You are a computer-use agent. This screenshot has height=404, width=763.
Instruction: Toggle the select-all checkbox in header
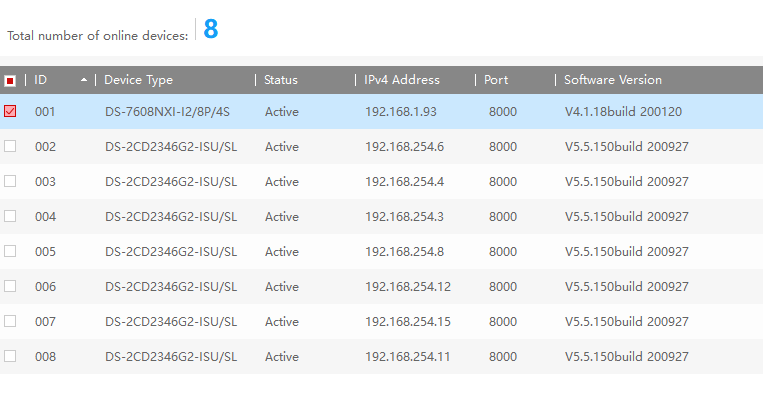coord(10,80)
